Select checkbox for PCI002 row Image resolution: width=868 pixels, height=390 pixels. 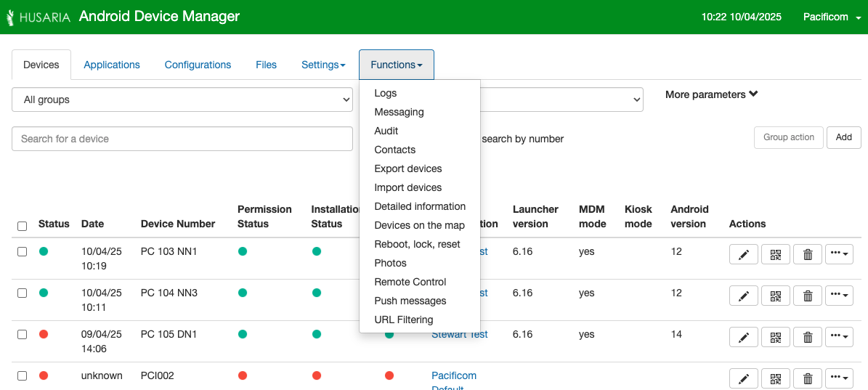(22, 375)
